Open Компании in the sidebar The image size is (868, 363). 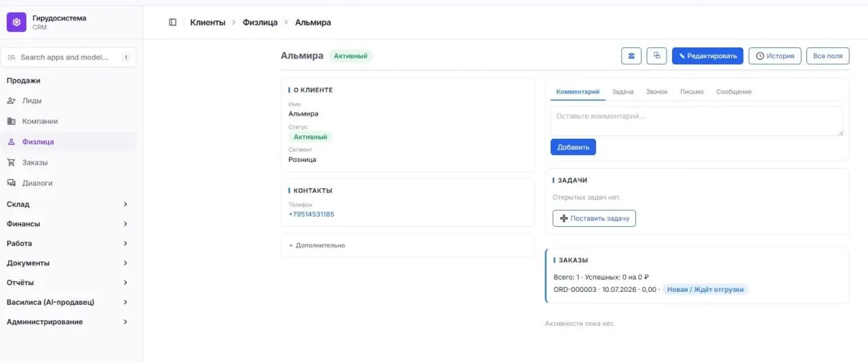68,121
